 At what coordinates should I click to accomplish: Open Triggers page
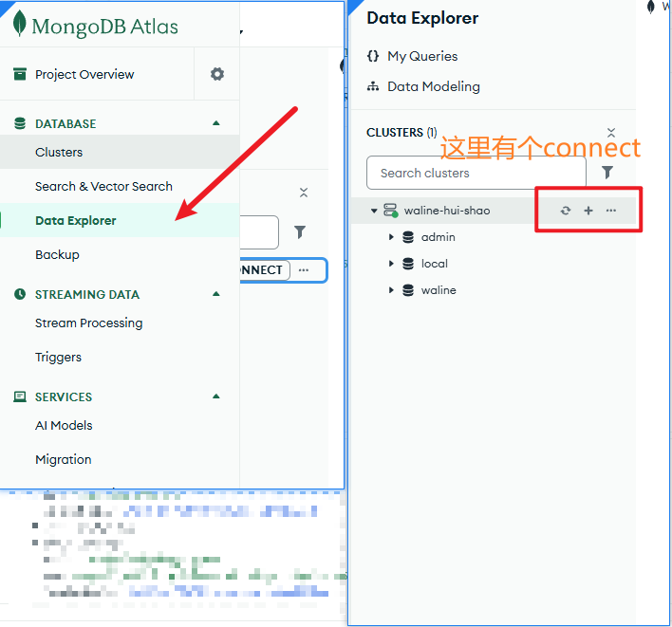coord(58,358)
